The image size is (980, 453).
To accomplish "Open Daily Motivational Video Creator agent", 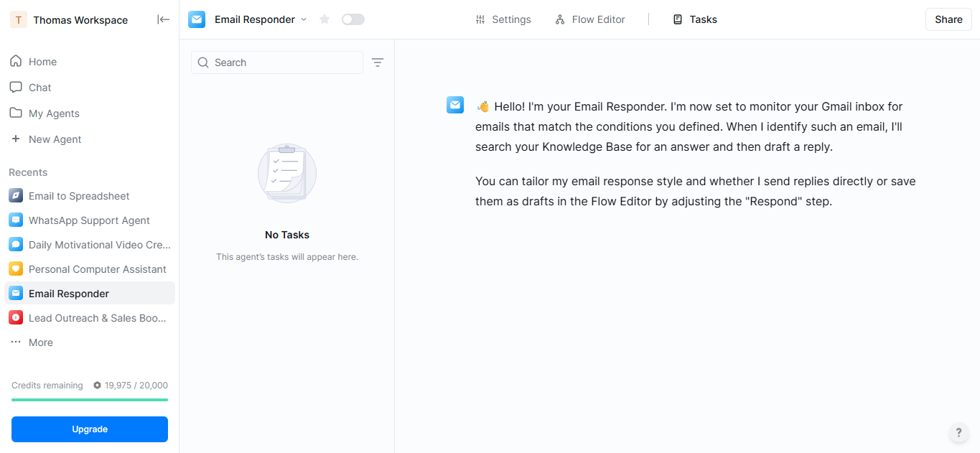I will pos(99,245).
